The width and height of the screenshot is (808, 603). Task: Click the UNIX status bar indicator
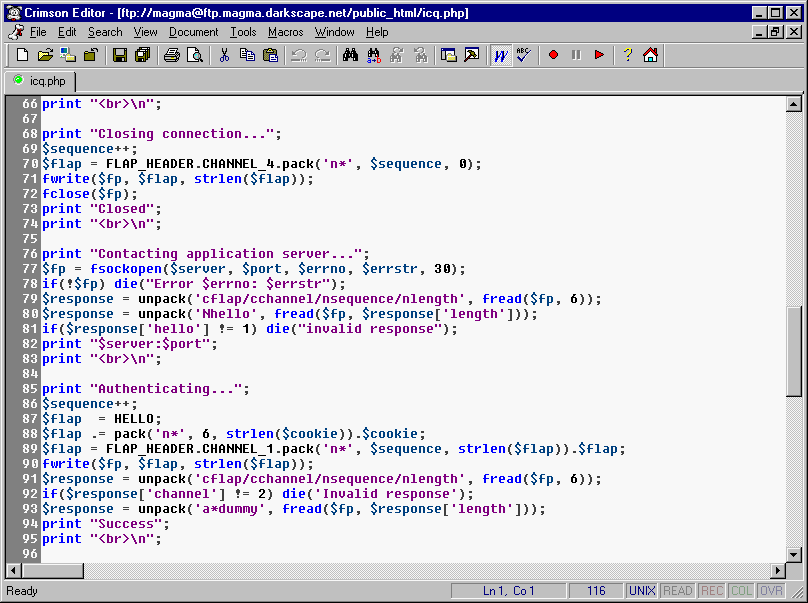click(x=642, y=591)
